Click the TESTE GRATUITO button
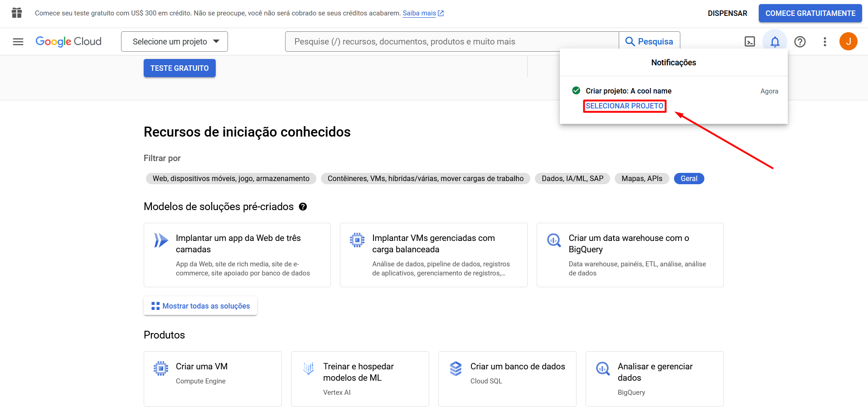This screenshot has width=868, height=412. click(179, 68)
